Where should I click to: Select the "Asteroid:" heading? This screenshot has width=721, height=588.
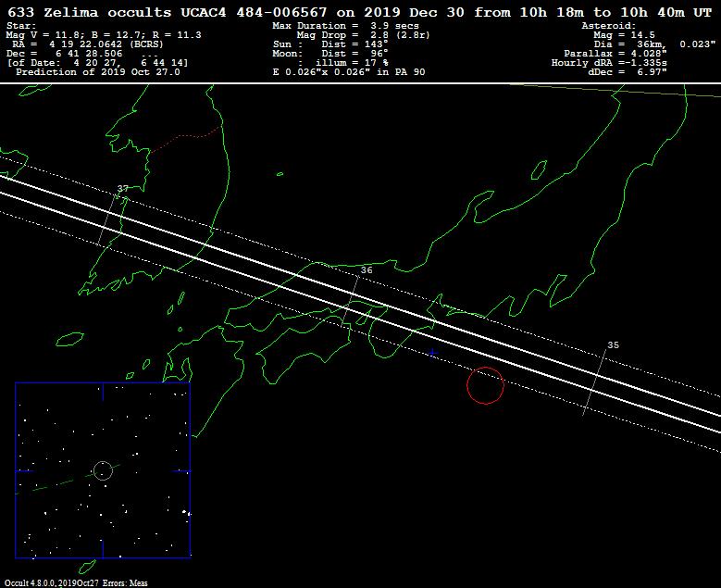609,26
